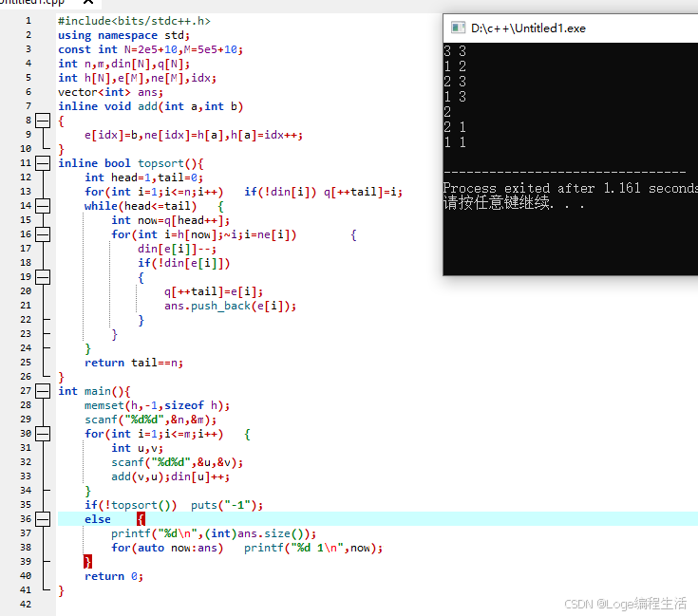
Task: Click the puts("-1") statement
Action: pyautogui.click(x=227, y=505)
